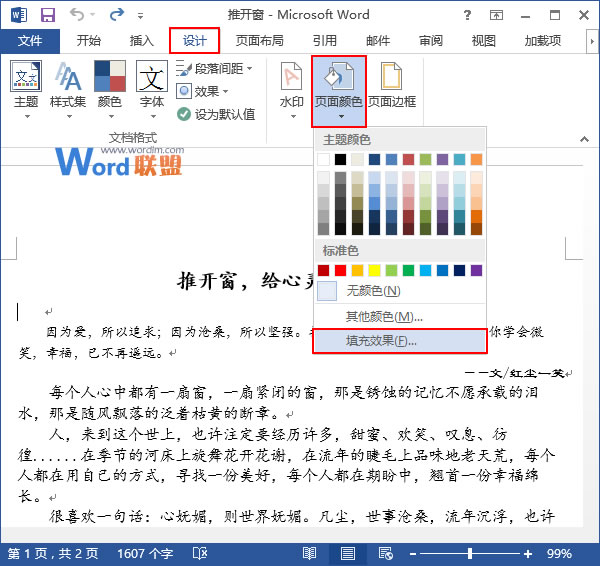Switch to the Home (开始) tab
This screenshot has width=600, height=566.
pos(88,41)
